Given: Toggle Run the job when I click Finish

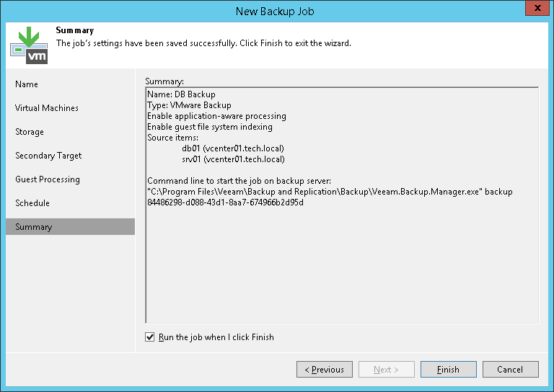Looking at the screenshot, I should click(x=150, y=337).
